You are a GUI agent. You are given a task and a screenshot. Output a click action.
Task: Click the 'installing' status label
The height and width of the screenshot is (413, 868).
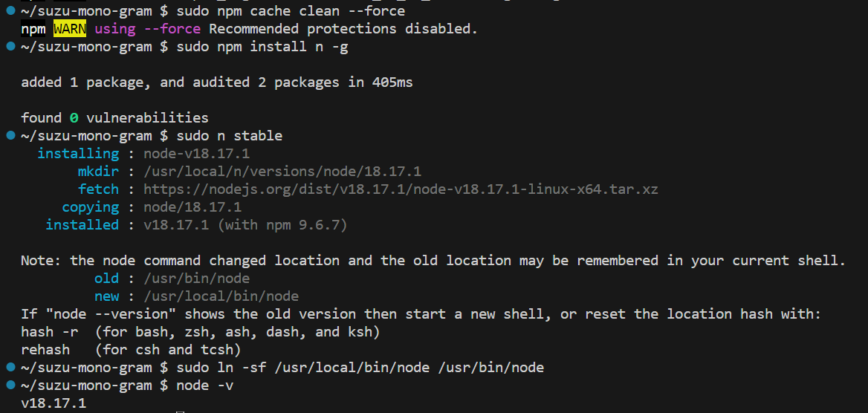[x=78, y=154]
